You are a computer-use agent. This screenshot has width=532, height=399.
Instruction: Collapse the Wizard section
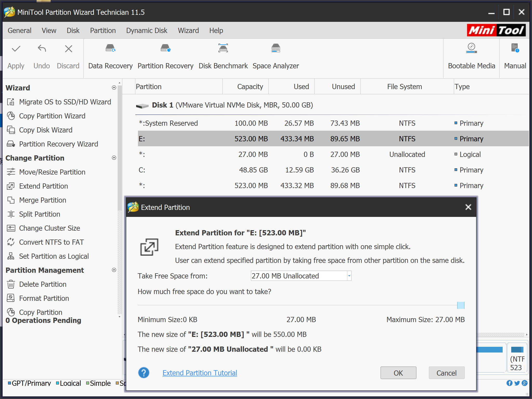click(114, 88)
